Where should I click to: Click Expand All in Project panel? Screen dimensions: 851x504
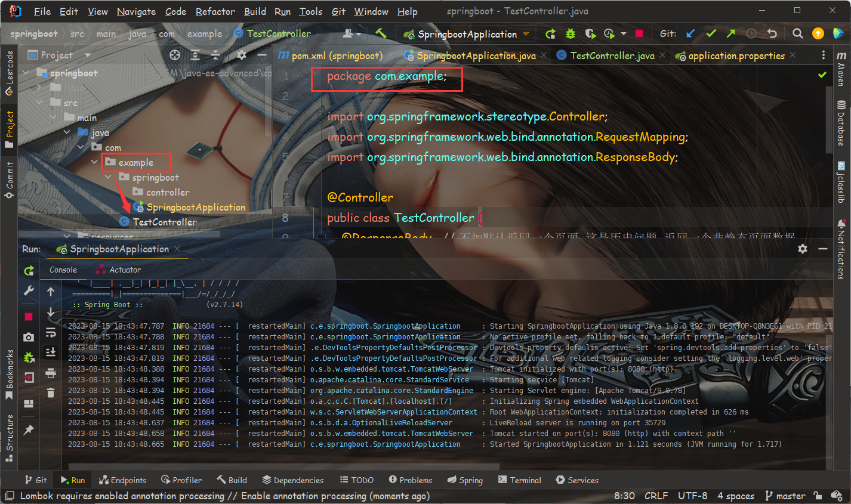coord(195,55)
